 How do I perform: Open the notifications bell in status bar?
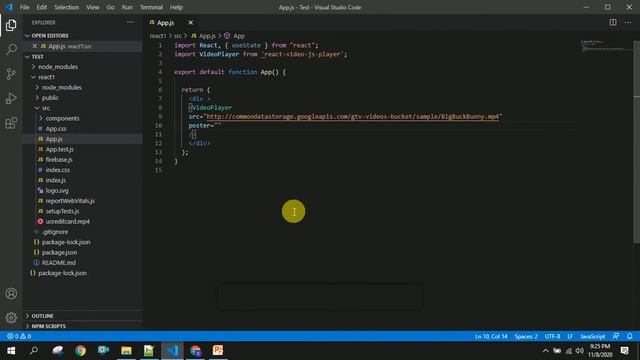pyautogui.click(x=630, y=336)
